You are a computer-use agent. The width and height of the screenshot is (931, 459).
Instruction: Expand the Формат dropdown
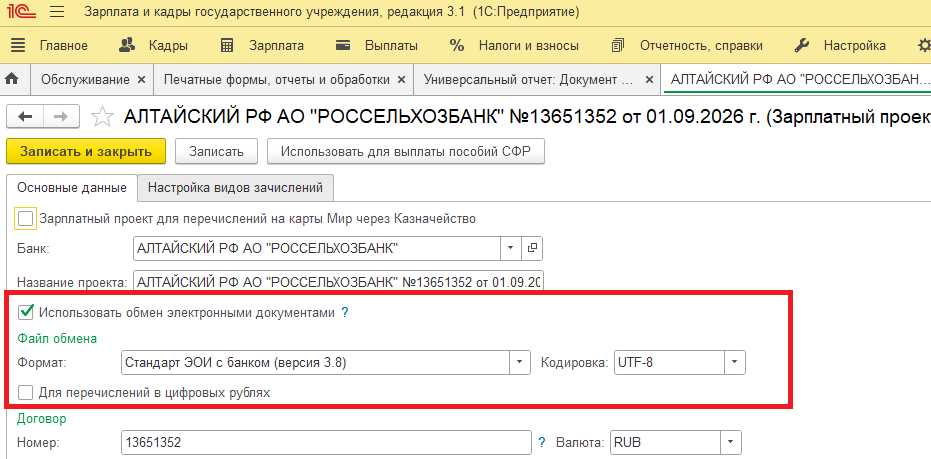[520, 362]
